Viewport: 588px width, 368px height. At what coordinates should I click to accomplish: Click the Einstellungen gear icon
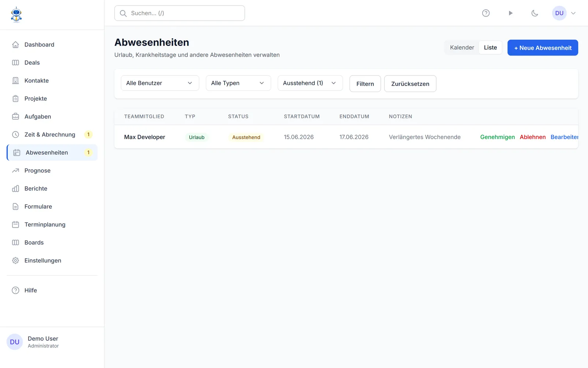pyautogui.click(x=15, y=261)
